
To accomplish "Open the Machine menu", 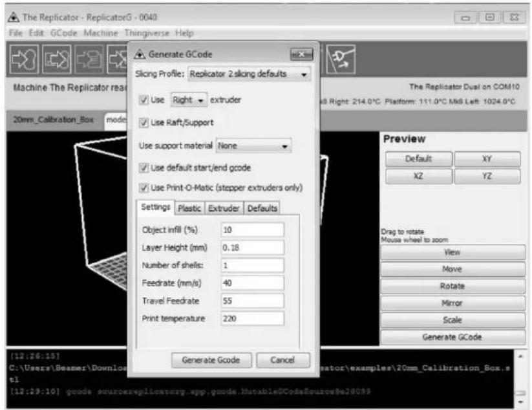I will pyautogui.click(x=101, y=33).
